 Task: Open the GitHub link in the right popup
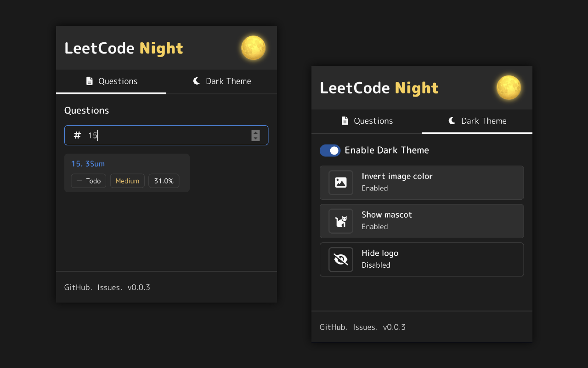pos(333,327)
